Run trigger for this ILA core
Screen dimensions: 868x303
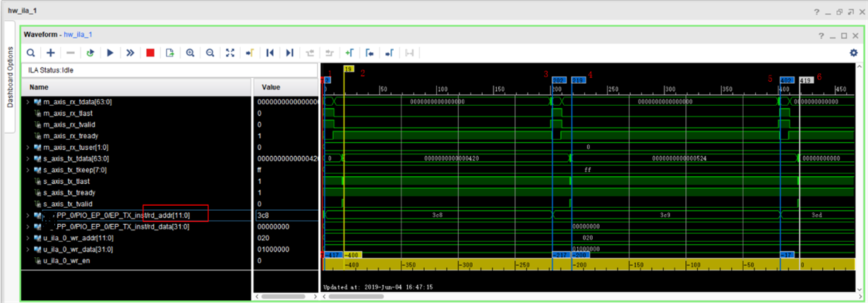[110, 53]
